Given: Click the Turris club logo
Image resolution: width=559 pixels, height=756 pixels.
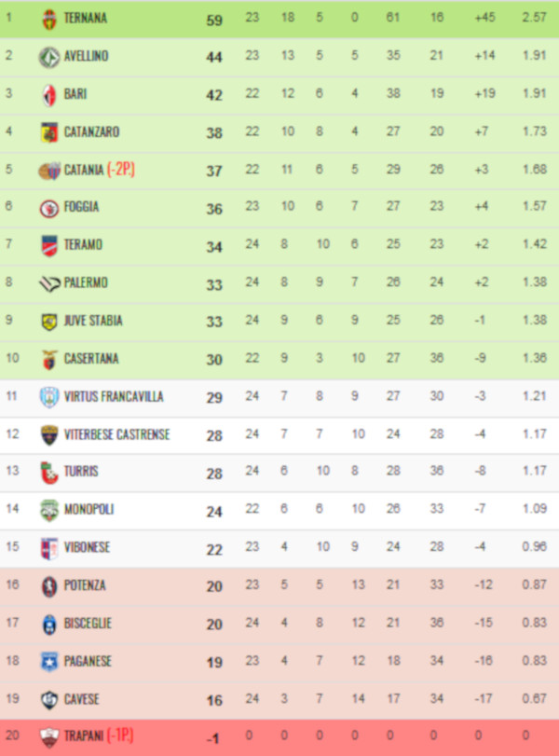Looking at the screenshot, I should tap(49, 473).
